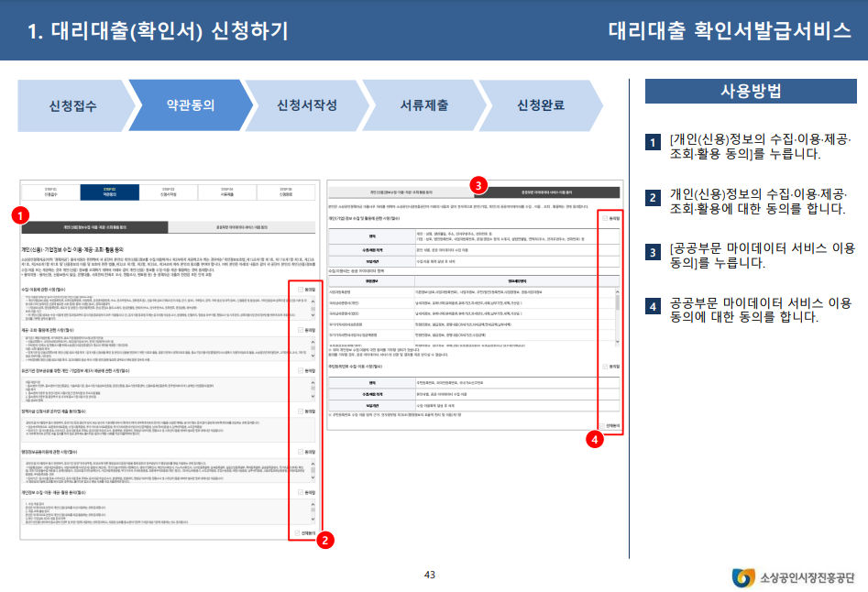Check 전체동의 at the bottom of the left screenshot

297,533
